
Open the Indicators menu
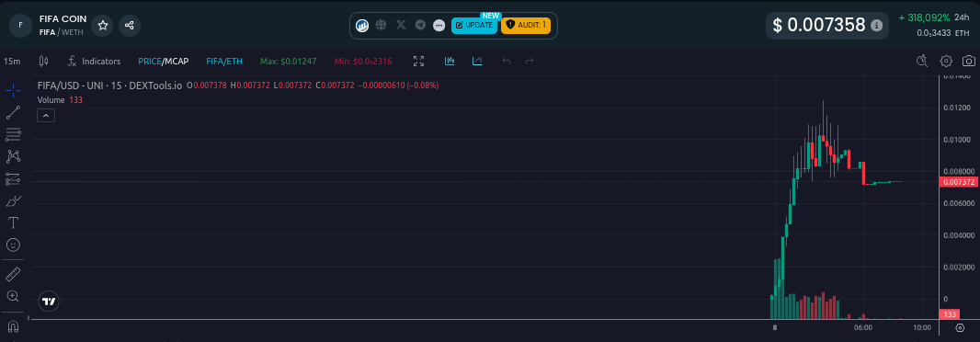[94, 62]
